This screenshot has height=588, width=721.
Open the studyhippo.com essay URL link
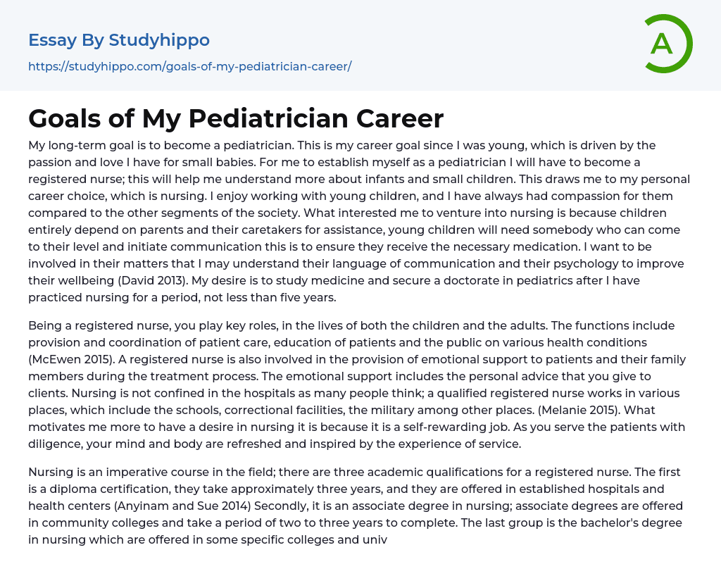[x=189, y=67]
